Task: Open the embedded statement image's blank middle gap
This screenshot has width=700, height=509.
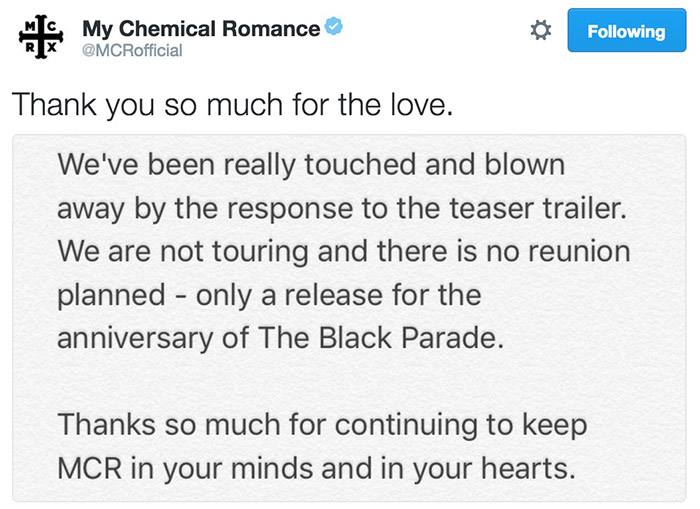Action: (349, 381)
